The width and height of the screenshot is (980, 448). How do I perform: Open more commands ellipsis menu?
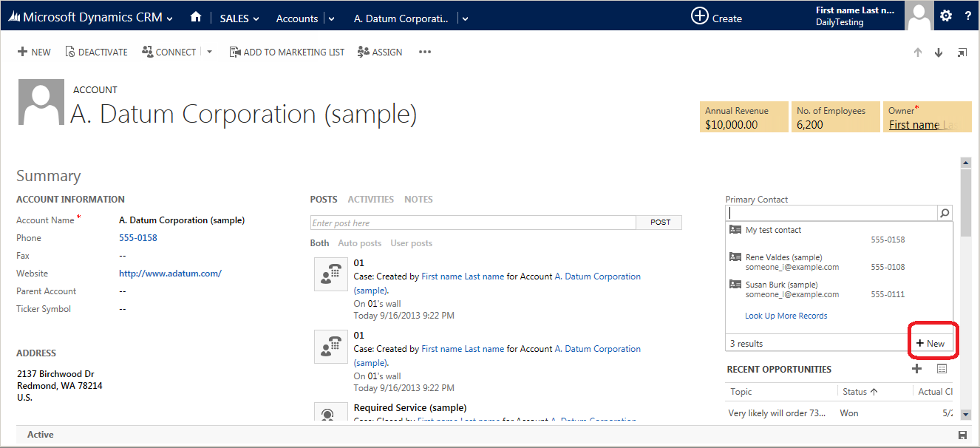pos(424,52)
